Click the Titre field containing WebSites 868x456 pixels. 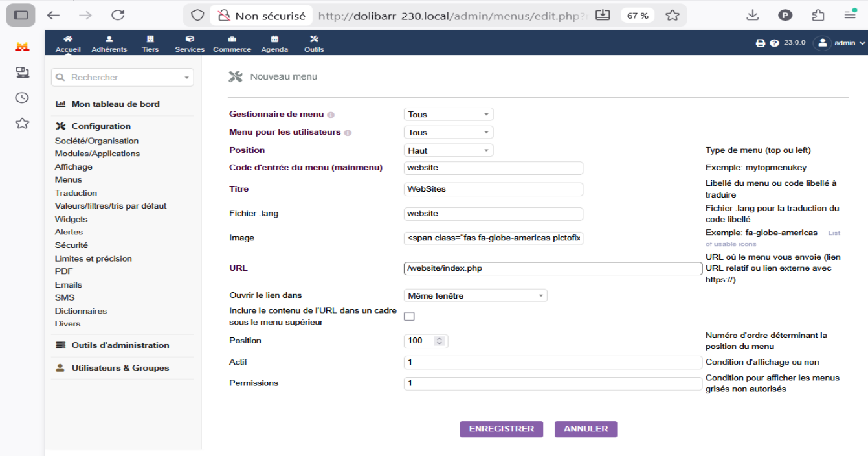click(x=493, y=189)
